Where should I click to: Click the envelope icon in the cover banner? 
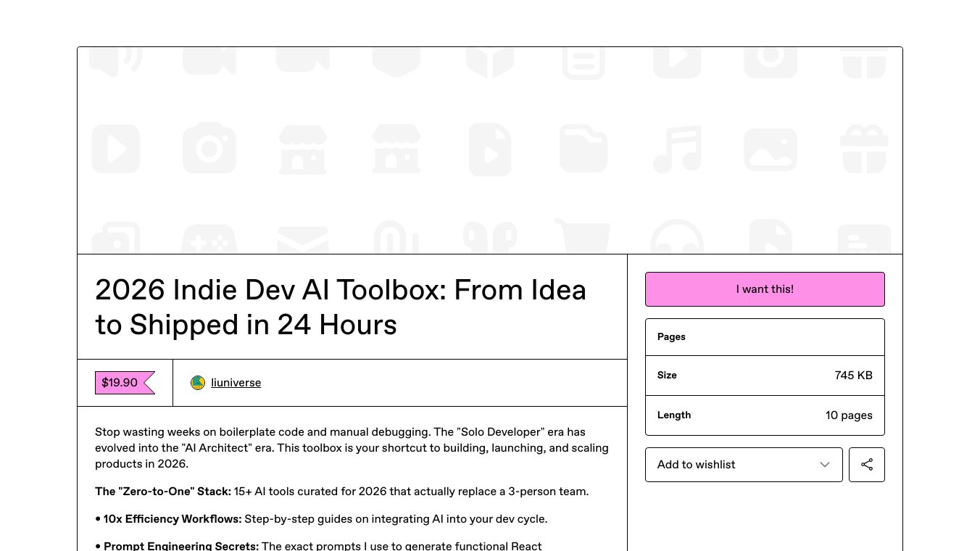pyautogui.click(x=302, y=239)
